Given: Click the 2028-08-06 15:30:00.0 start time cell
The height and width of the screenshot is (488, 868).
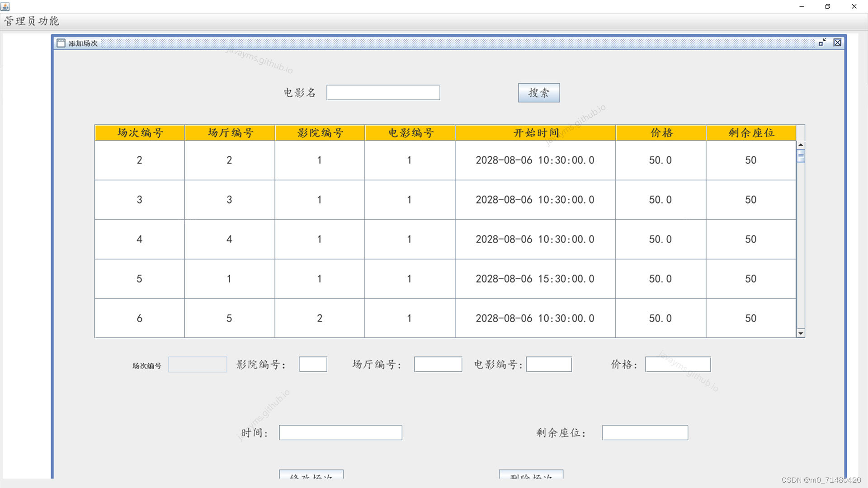Looking at the screenshot, I should tap(536, 279).
